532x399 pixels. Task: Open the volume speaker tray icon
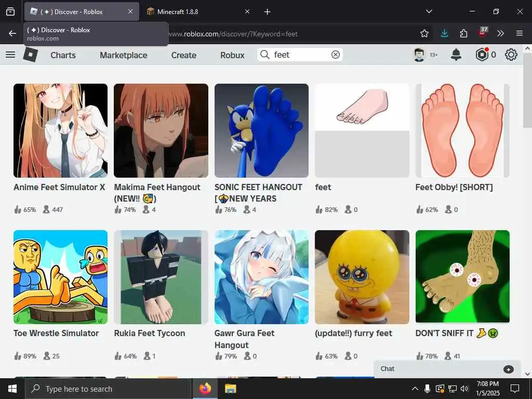pyautogui.click(x=464, y=389)
